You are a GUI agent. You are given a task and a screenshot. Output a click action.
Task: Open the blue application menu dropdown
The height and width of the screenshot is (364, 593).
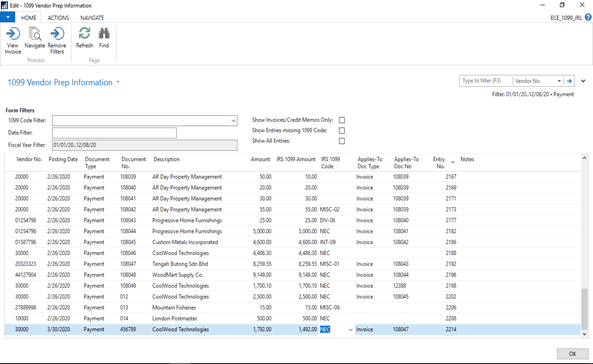click(8, 17)
